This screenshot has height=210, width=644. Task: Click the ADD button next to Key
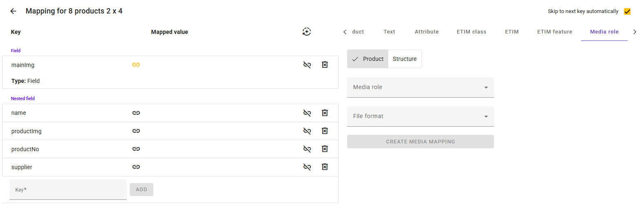tap(142, 190)
